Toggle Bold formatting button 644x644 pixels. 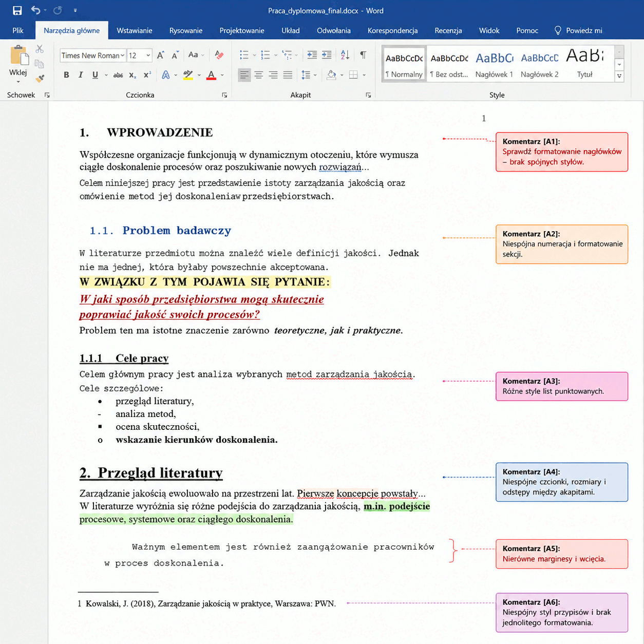click(x=66, y=75)
